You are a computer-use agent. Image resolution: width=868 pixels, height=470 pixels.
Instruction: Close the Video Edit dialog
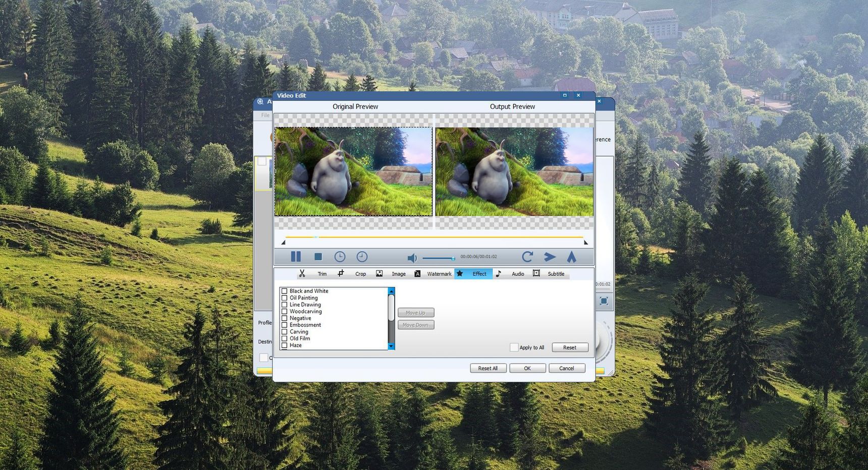point(578,95)
